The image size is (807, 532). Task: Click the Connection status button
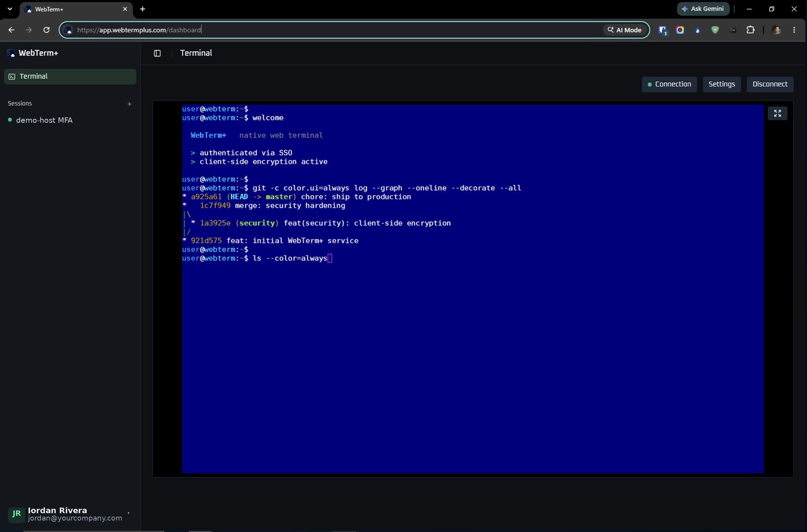click(669, 84)
